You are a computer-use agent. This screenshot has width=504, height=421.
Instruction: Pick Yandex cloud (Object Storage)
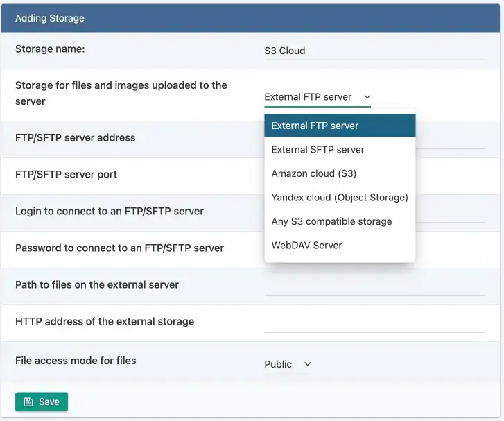pyautogui.click(x=340, y=198)
